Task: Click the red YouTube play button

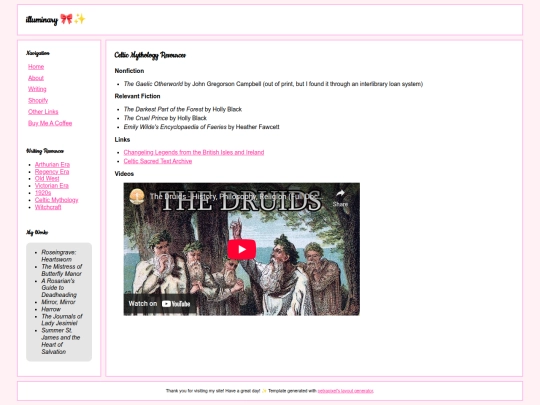Action: click(241, 249)
